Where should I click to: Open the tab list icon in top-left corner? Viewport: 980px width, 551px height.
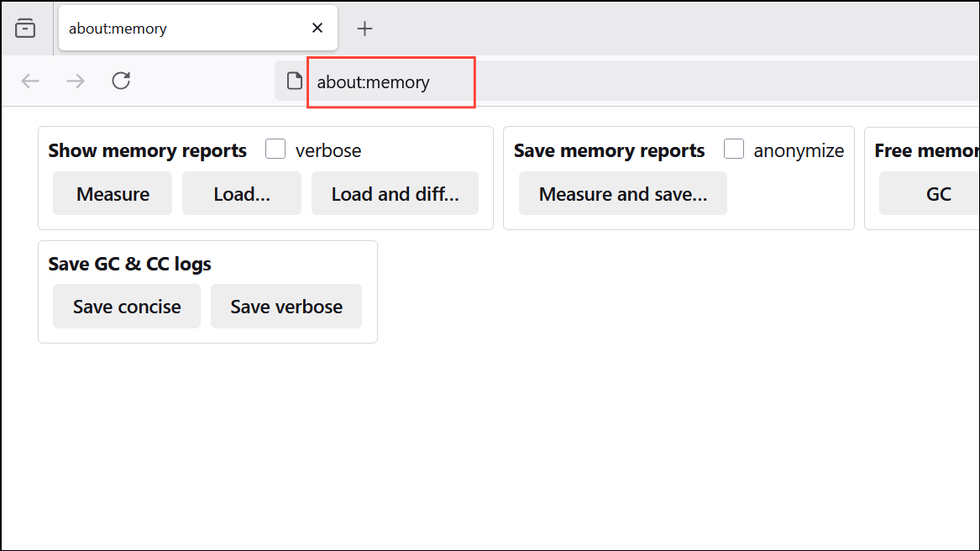click(x=26, y=27)
